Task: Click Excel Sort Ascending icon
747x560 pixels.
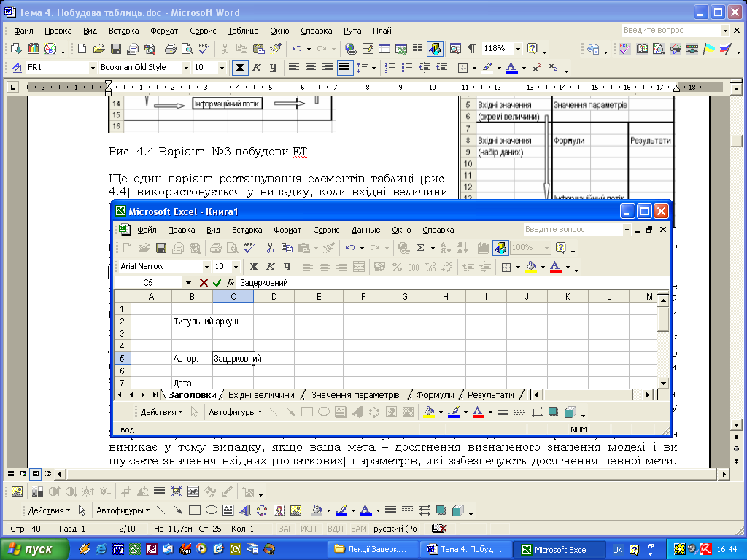Action: point(446,248)
